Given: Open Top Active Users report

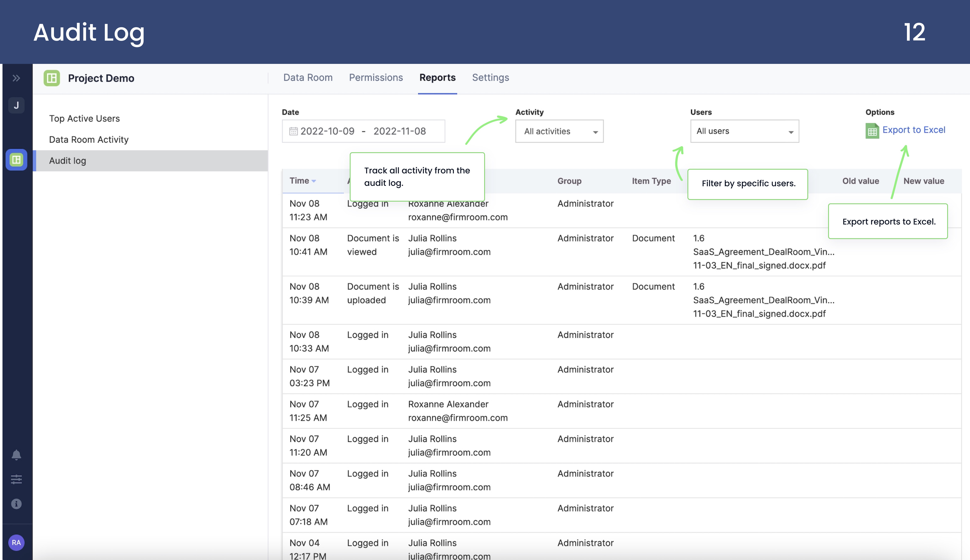Looking at the screenshot, I should [84, 118].
